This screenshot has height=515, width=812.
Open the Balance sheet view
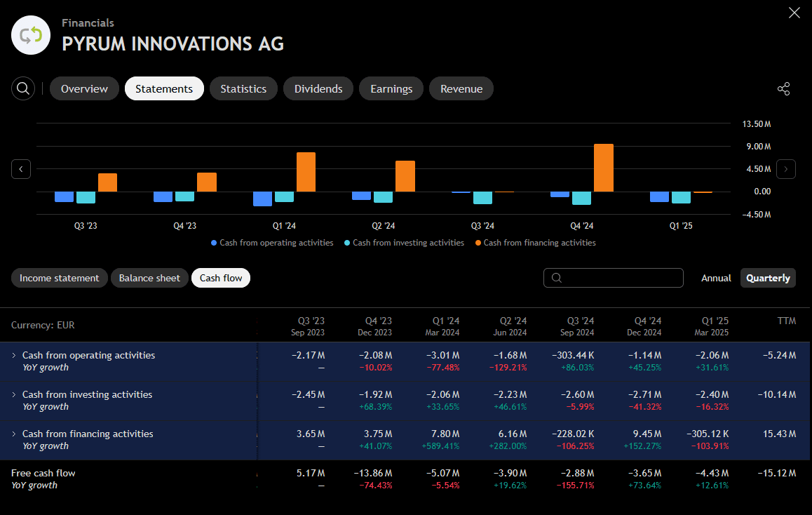point(149,278)
